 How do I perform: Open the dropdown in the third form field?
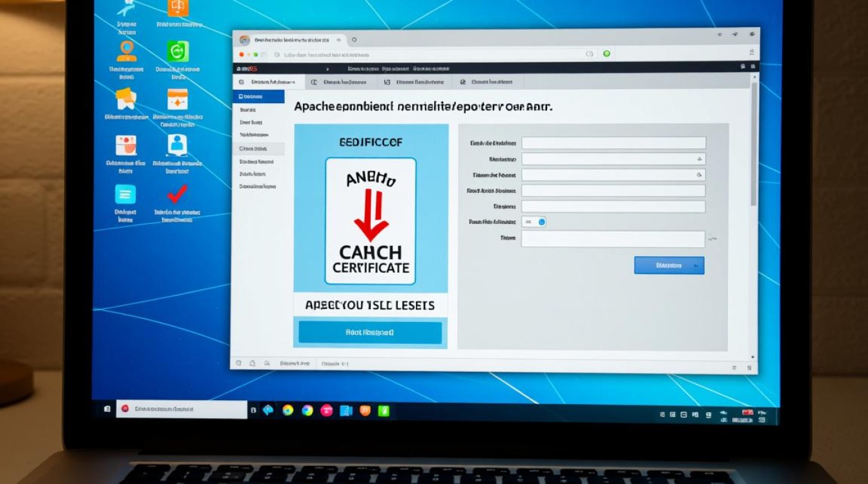point(698,175)
